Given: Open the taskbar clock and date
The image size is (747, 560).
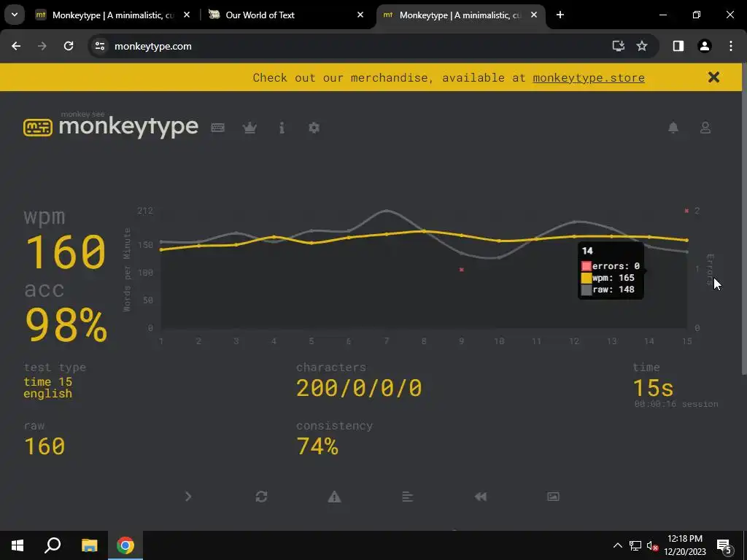Looking at the screenshot, I should pyautogui.click(x=685, y=545).
